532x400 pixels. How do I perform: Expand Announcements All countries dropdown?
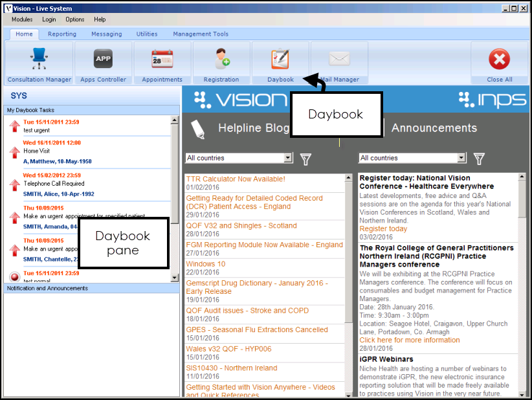461,158
